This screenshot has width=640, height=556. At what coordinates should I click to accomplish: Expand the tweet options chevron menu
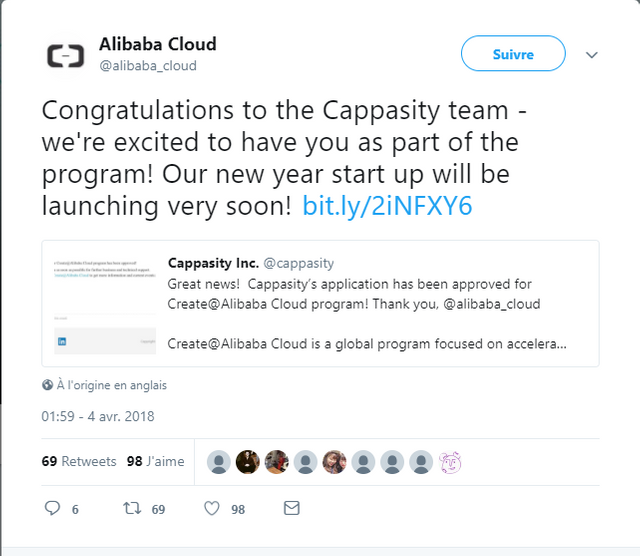pyautogui.click(x=591, y=55)
